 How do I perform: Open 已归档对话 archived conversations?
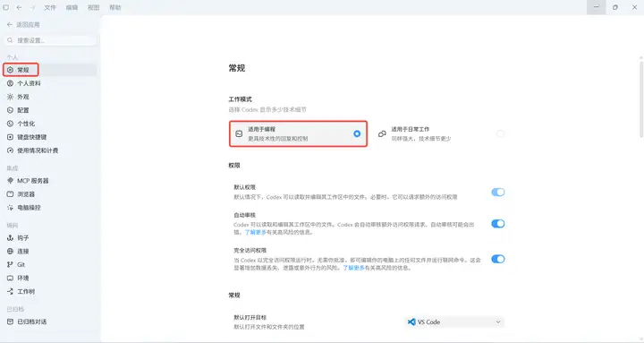pos(50,322)
